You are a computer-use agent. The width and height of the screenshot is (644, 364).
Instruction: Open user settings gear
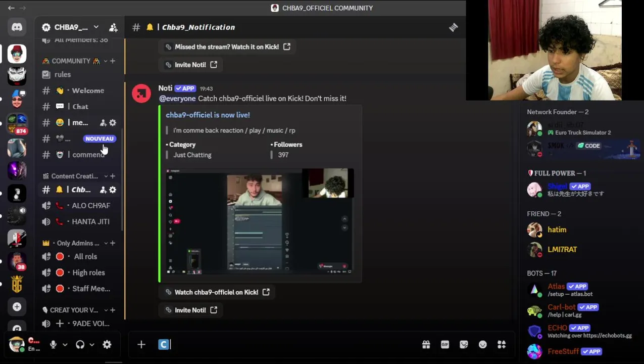(107, 344)
